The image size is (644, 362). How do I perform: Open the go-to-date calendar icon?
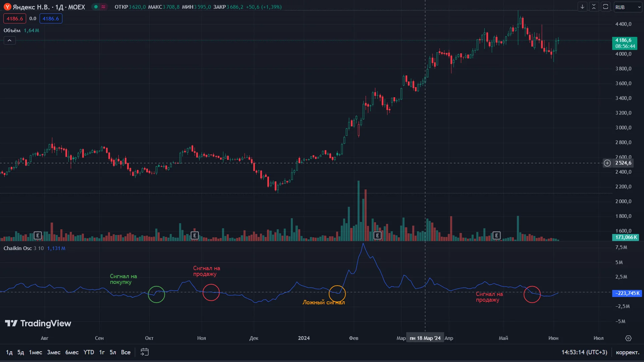point(145,352)
